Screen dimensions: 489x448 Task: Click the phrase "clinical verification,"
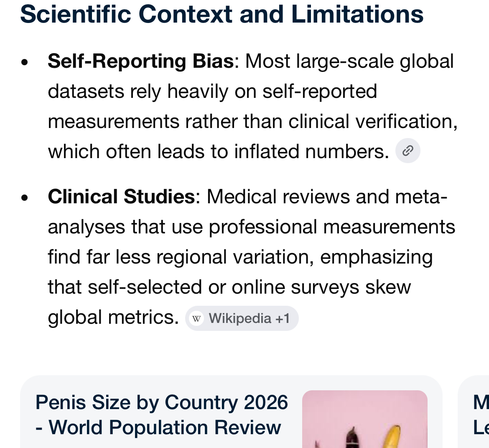373,121
